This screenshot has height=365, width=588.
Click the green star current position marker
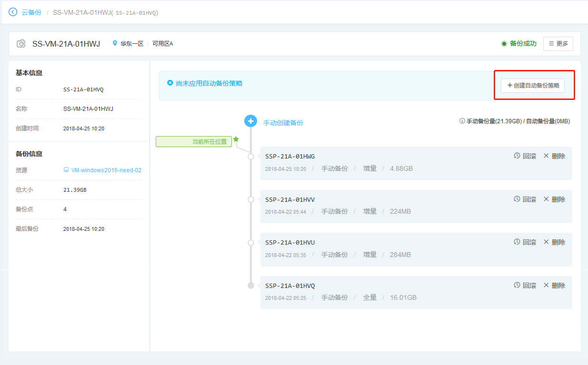tap(236, 139)
